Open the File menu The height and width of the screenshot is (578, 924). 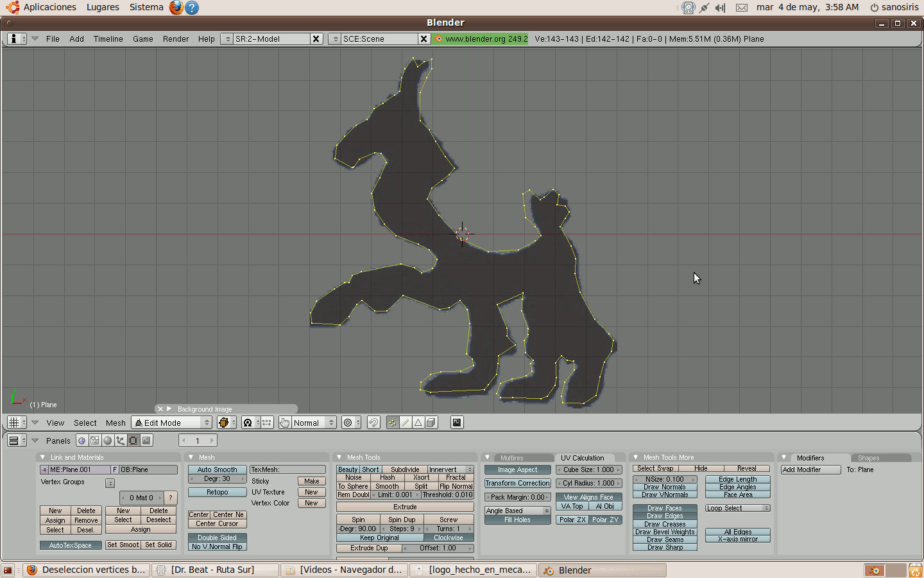[53, 39]
